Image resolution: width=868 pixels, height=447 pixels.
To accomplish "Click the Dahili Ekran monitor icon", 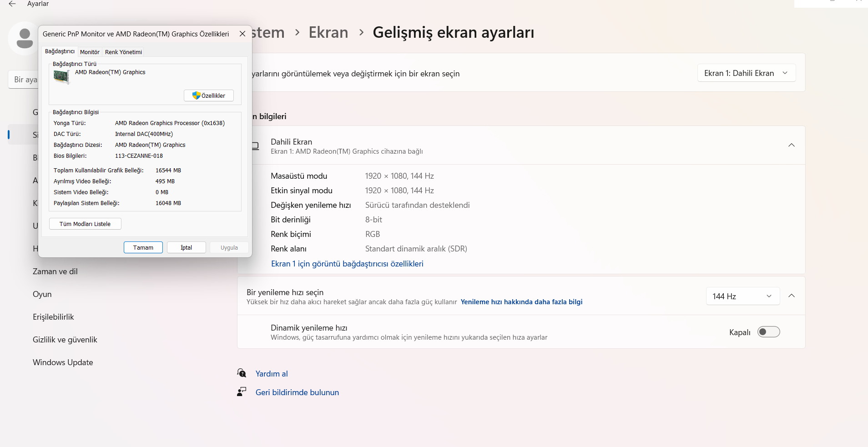I will 255,146.
